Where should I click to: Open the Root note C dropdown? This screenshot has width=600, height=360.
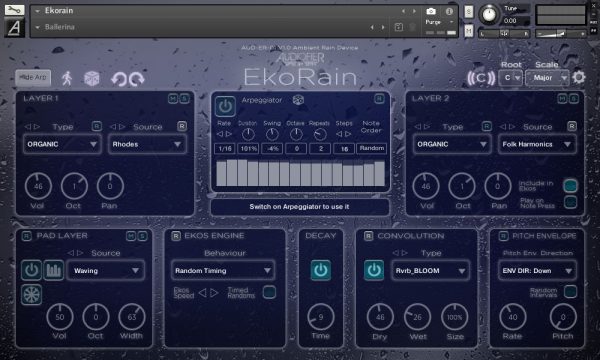click(511, 78)
